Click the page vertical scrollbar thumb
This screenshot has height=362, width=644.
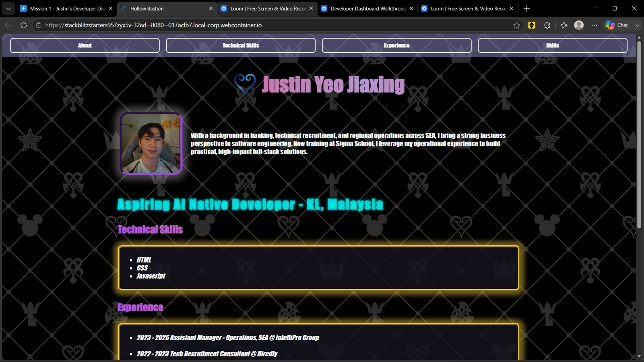639,134
